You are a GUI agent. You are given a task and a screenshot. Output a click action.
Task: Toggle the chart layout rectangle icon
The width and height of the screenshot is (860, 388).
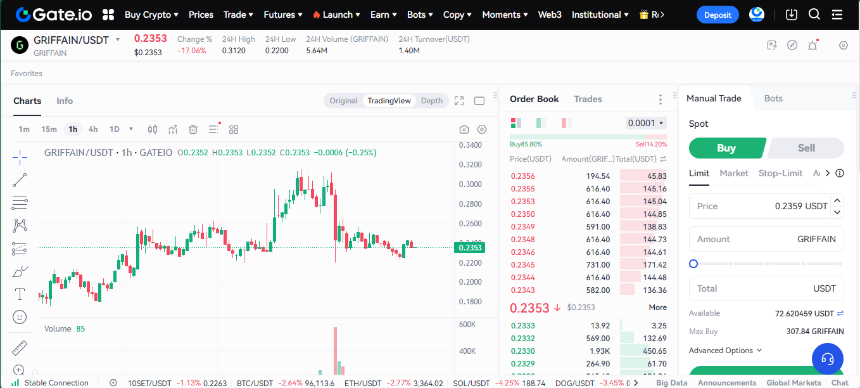click(479, 101)
